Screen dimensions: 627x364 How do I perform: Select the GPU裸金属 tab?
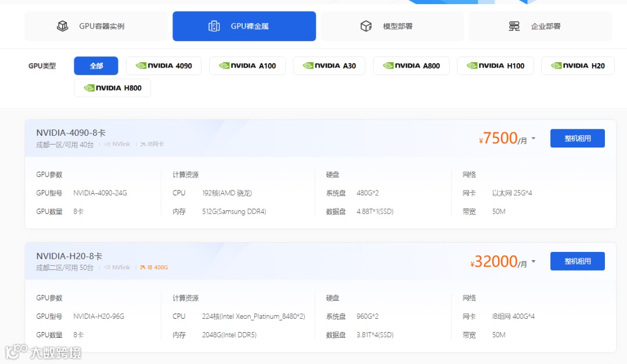tap(244, 26)
